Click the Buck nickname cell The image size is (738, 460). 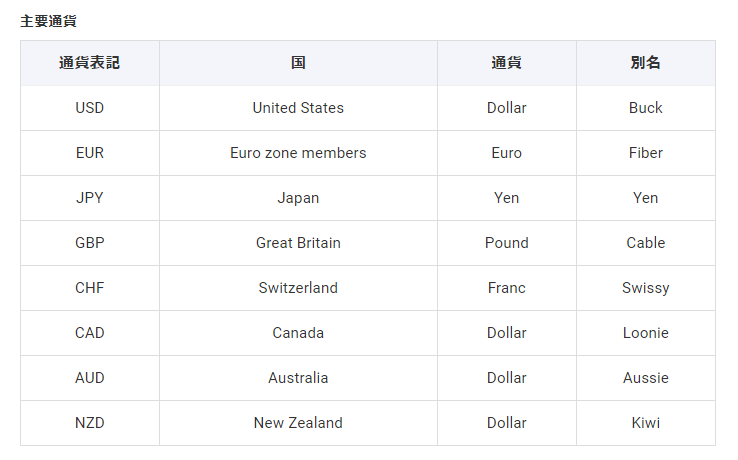646,108
